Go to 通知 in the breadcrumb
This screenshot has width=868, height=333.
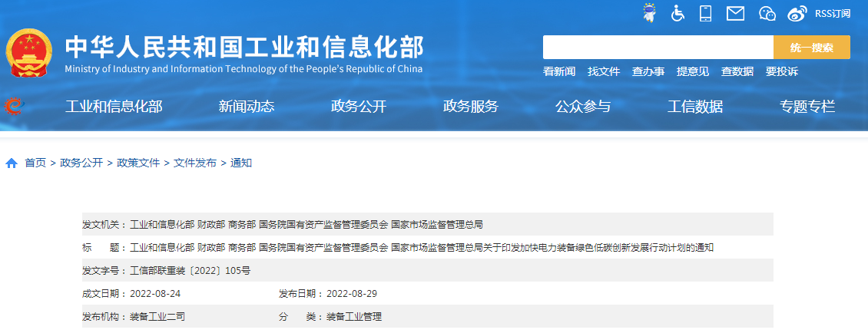coord(240,163)
